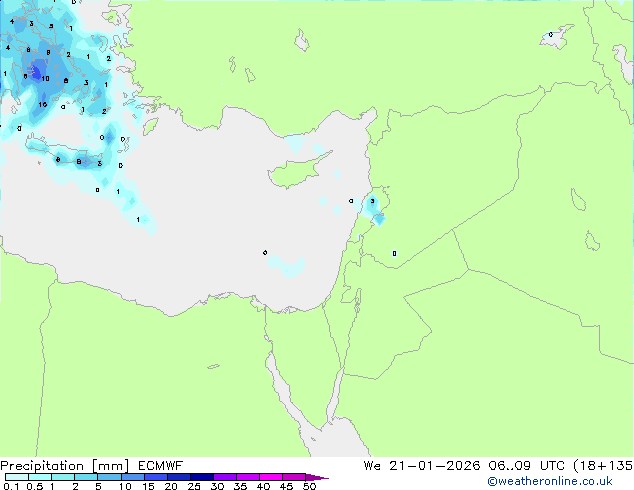Viewport: 634px width, 490px height.
Task: Click the 5–10 mm legend color box
Action: click(x=110, y=477)
